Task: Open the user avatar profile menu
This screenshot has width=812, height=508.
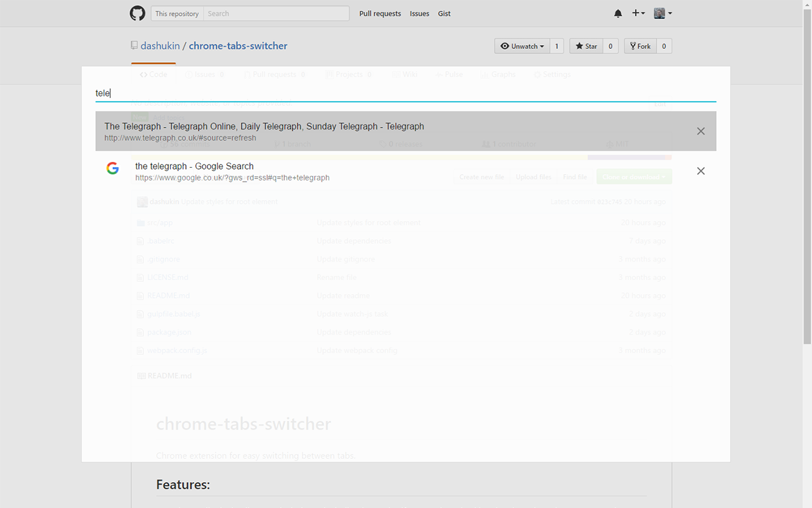Action: (x=663, y=13)
